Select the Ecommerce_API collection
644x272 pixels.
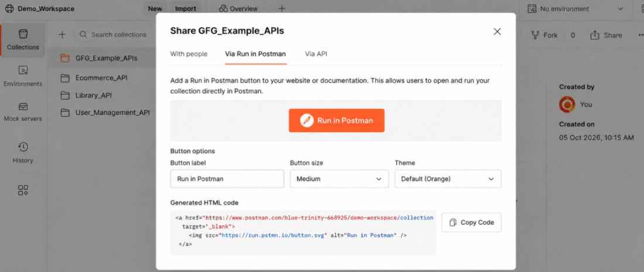tap(102, 78)
